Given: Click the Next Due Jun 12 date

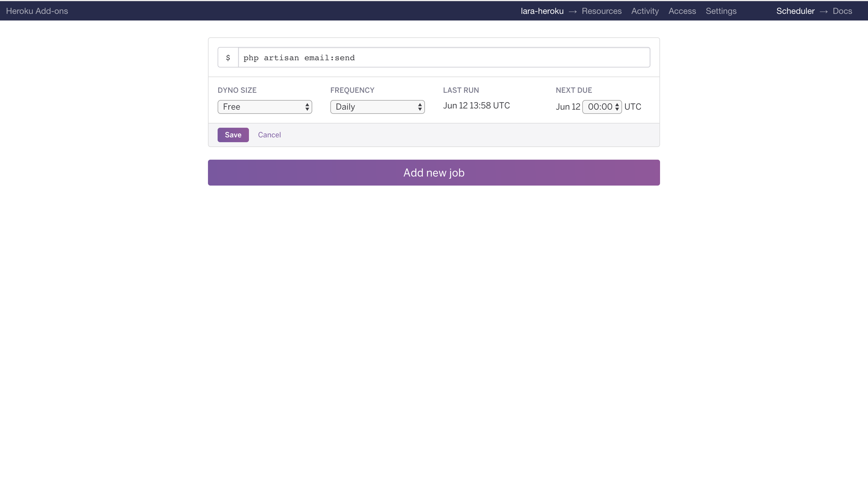Looking at the screenshot, I should pyautogui.click(x=568, y=107).
